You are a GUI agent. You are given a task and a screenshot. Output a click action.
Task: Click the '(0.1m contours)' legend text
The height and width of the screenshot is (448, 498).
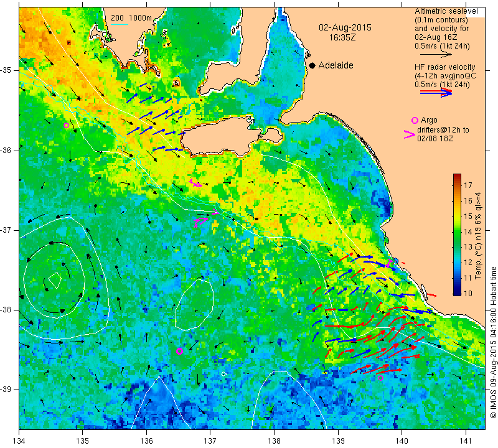coord(441,20)
